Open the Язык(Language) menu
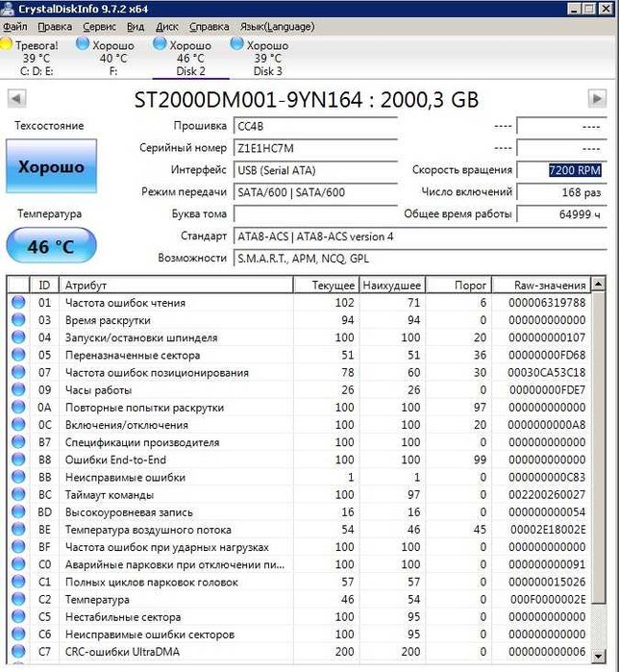The width and height of the screenshot is (619, 672). coord(277,27)
